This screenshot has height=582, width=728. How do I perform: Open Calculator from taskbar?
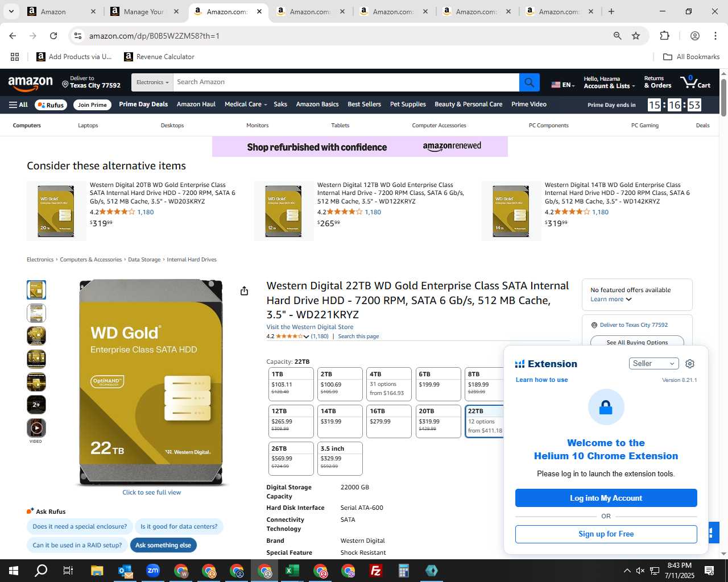point(403,571)
